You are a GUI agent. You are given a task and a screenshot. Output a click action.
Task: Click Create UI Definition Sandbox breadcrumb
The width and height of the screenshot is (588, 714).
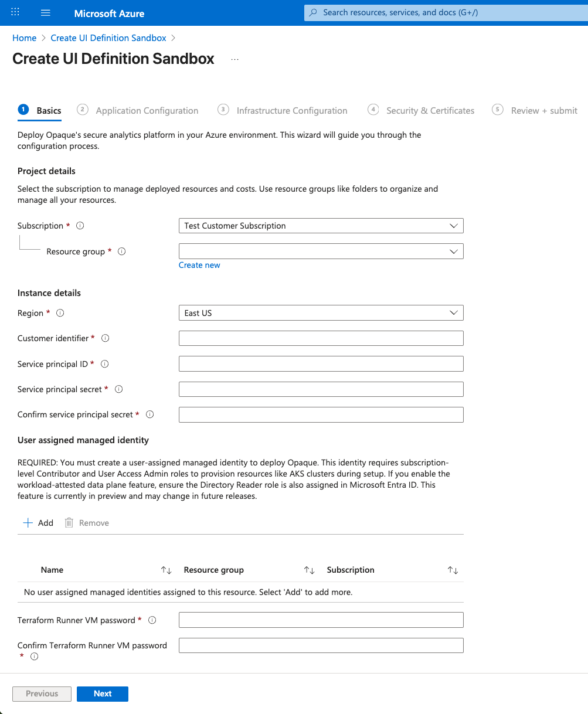click(x=108, y=38)
